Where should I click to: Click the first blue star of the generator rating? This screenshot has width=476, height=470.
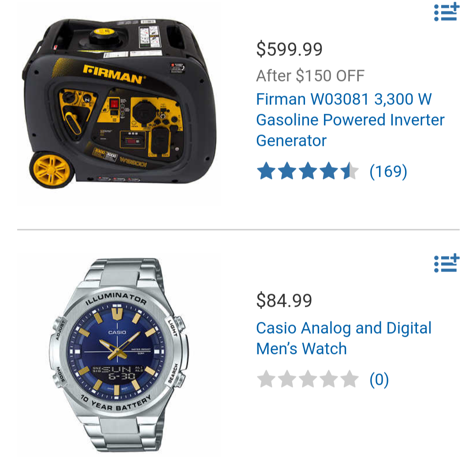coord(266,171)
